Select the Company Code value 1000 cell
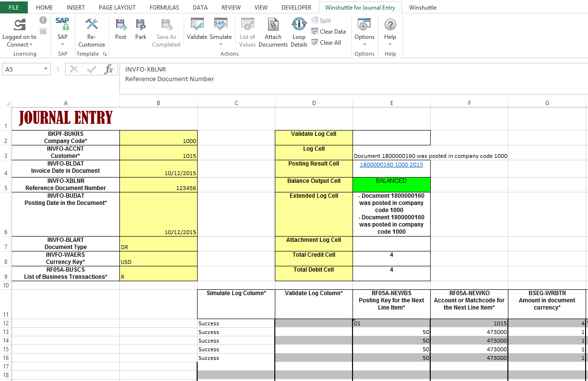Viewport: 588px width, 381px height. point(158,138)
